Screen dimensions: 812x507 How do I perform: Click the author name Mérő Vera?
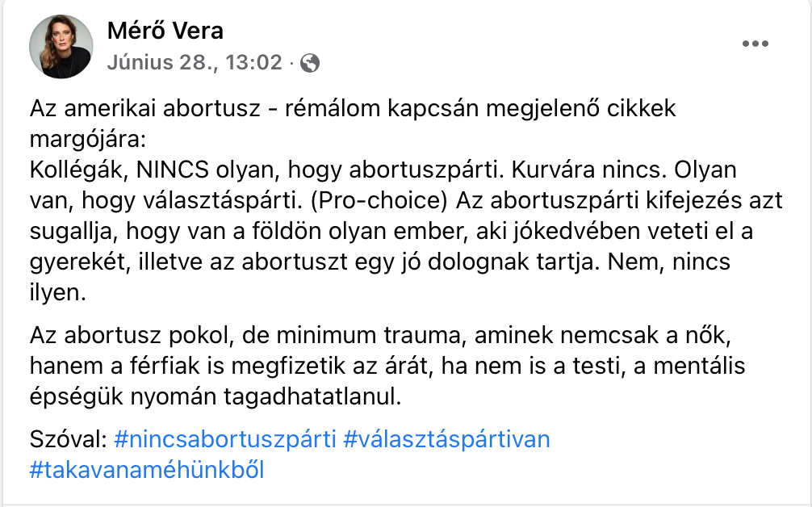coord(165,31)
